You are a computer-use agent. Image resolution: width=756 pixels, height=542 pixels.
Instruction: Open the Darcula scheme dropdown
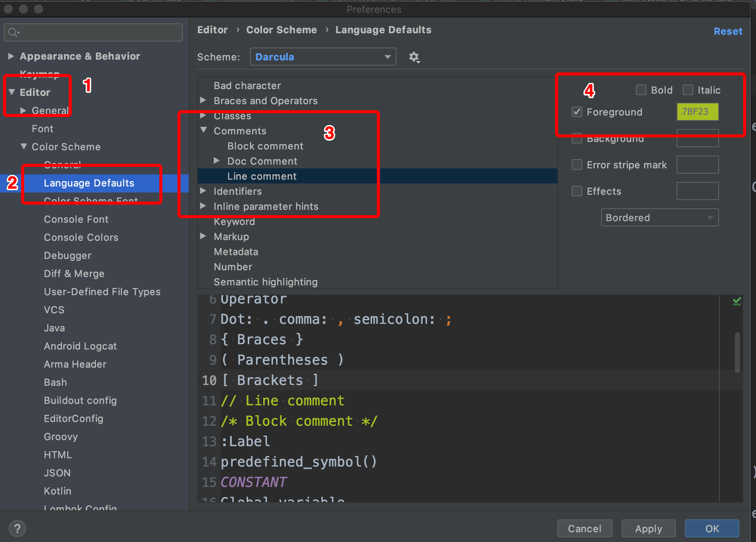[x=323, y=57]
